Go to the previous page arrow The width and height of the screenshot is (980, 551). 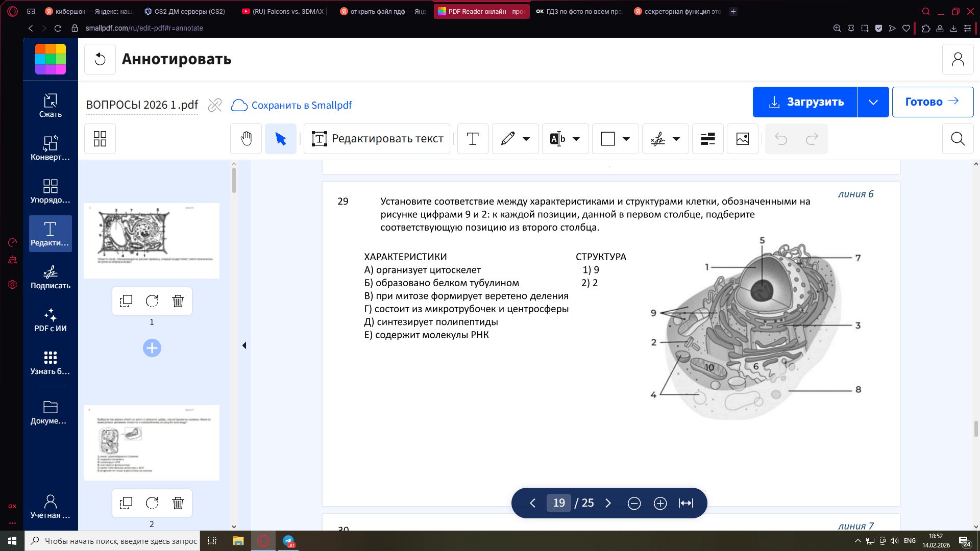532,504
